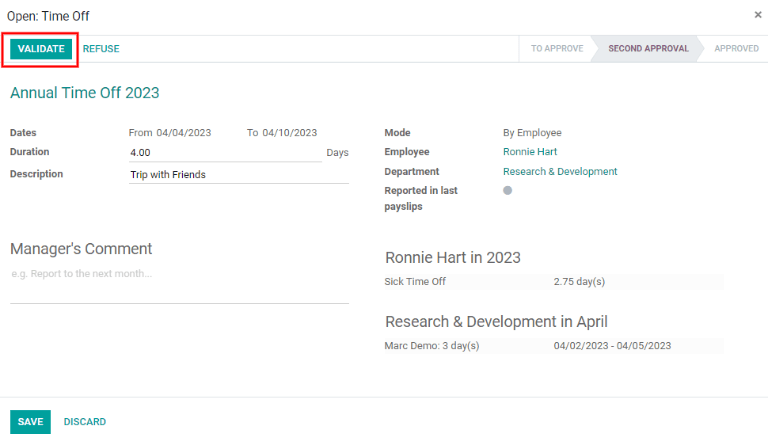Click the Description field with Trip with Friends
768x445 pixels.
(x=238, y=175)
